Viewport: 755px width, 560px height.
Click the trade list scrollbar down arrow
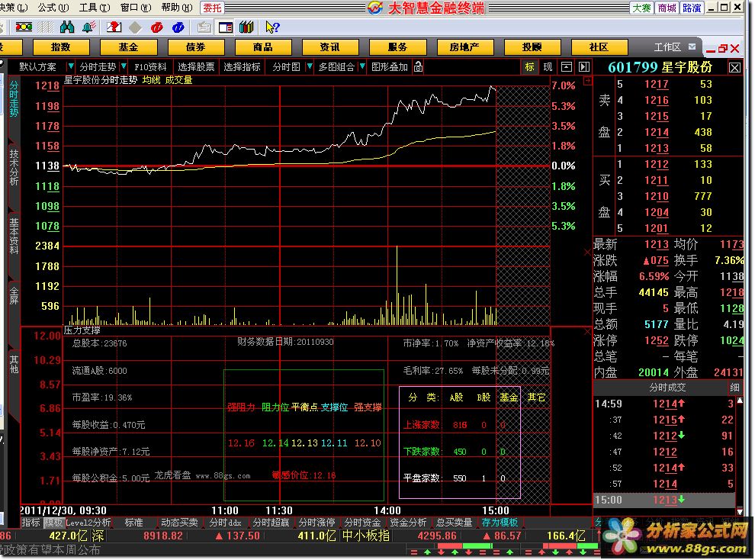coord(740,511)
